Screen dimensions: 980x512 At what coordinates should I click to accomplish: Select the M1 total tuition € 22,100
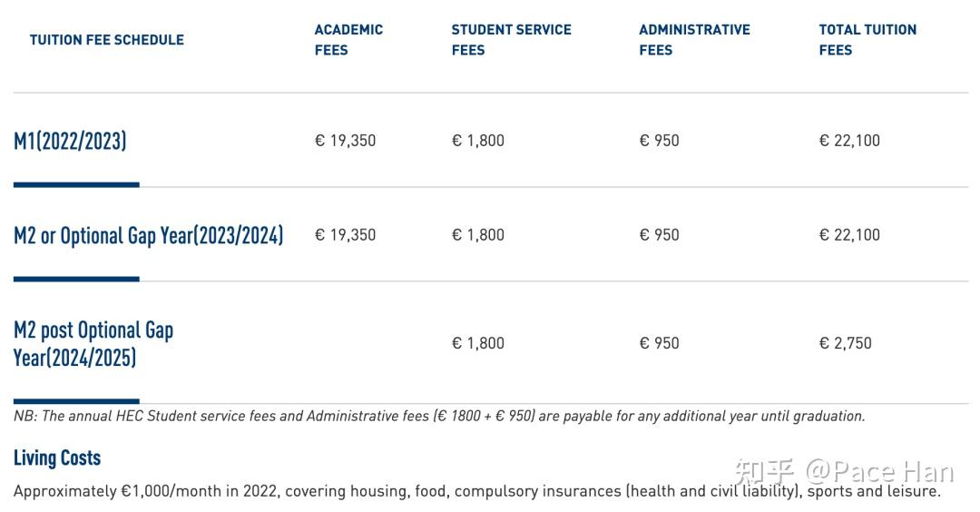(x=849, y=141)
